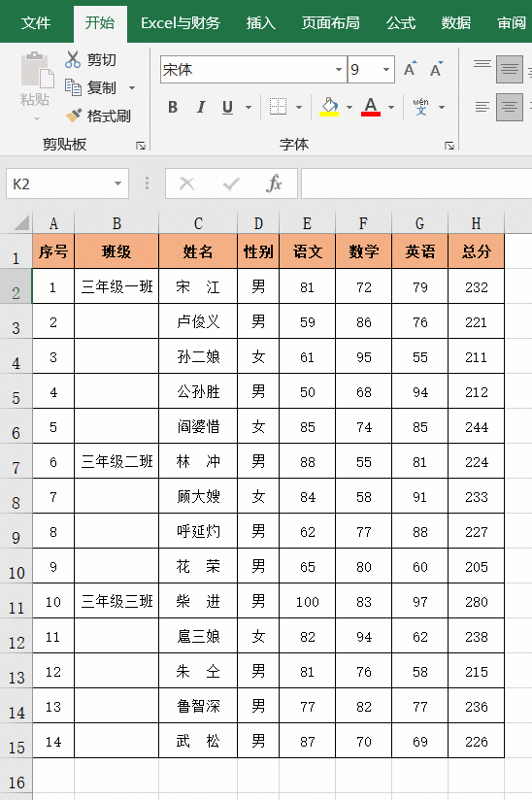Toggle italic formatting
532x800 pixels.
[x=201, y=107]
